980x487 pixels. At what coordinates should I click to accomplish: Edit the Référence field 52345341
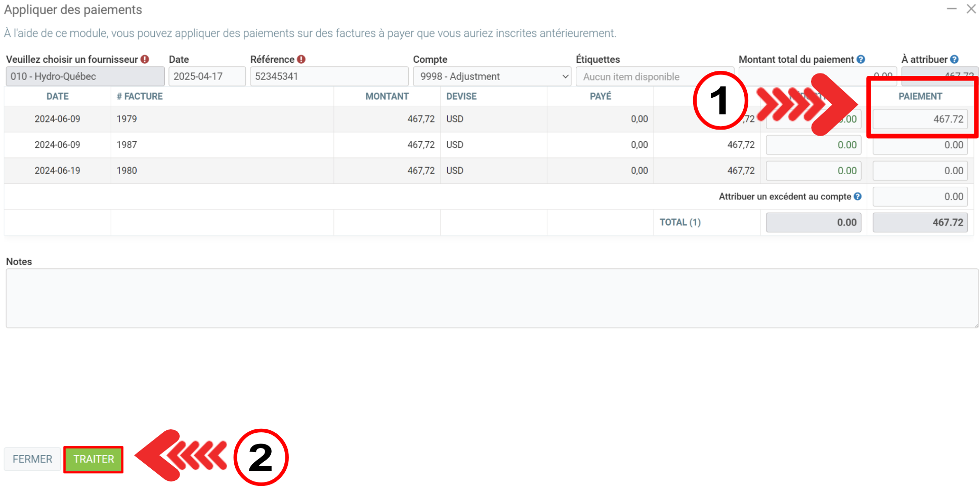[329, 76]
